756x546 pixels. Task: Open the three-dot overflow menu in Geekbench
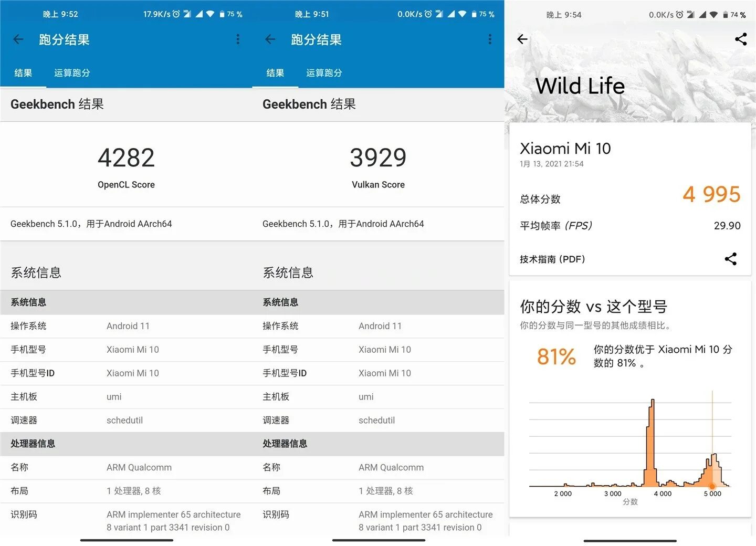coord(238,39)
